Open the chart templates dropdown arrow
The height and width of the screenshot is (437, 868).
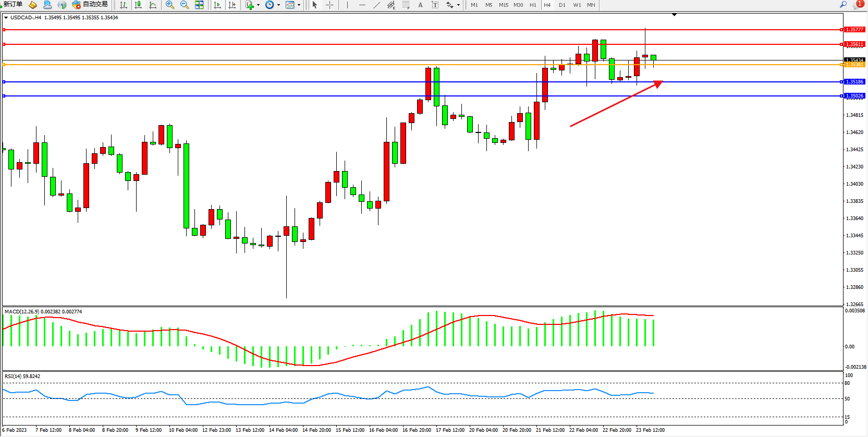pyautogui.click(x=299, y=5)
